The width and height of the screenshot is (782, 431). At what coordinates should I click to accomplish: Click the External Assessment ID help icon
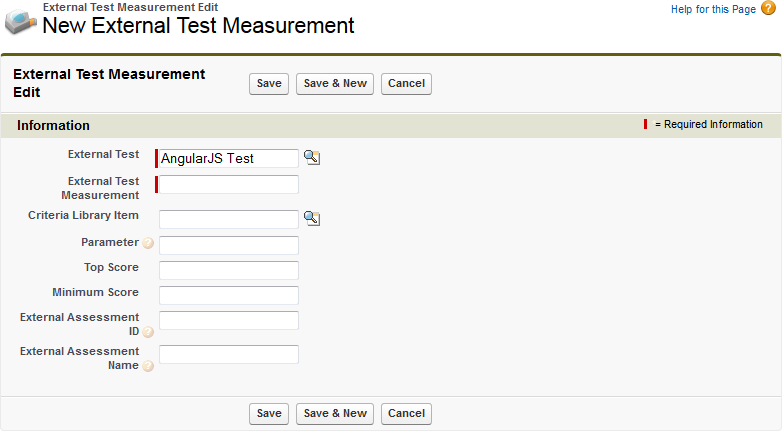[x=148, y=332]
